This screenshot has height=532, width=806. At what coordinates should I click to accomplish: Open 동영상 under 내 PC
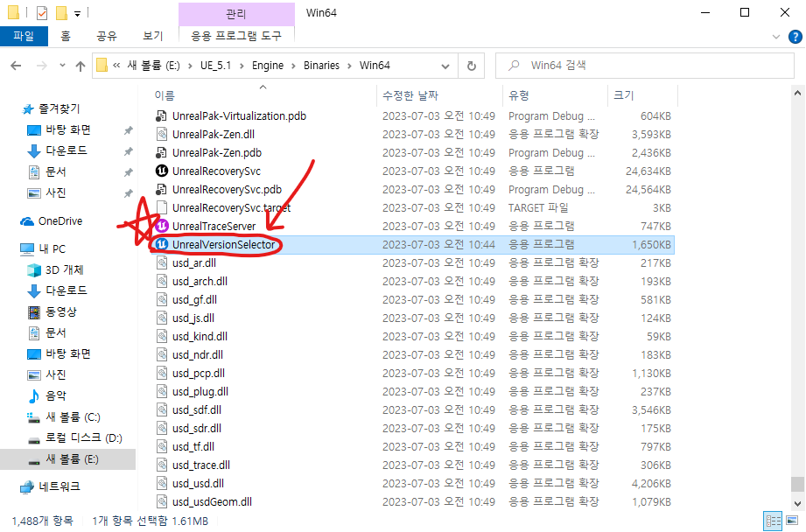53,312
